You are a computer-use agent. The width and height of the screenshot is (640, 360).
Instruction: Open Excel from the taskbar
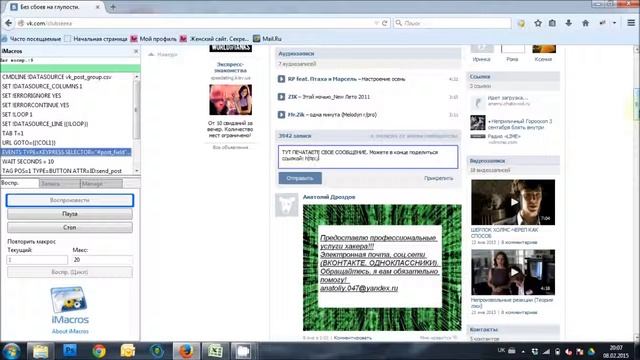[x=215, y=351]
